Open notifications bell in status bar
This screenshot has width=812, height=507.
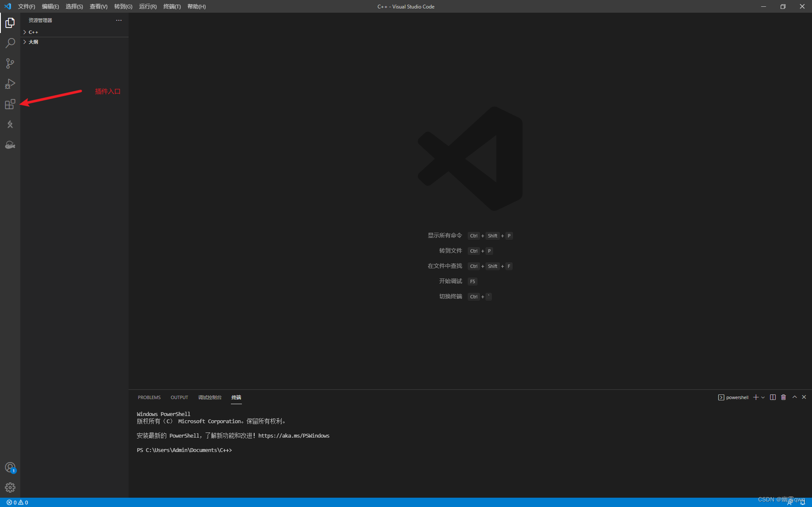coord(803,502)
